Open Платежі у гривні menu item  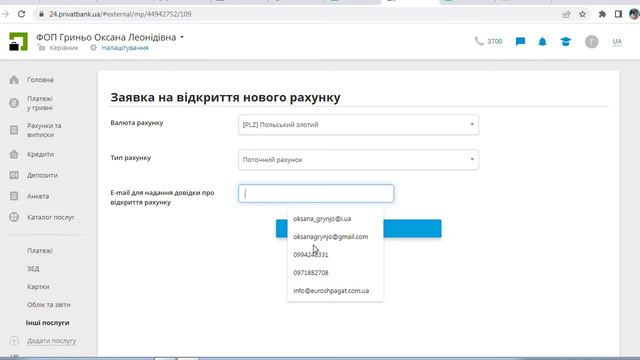point(40,103)
